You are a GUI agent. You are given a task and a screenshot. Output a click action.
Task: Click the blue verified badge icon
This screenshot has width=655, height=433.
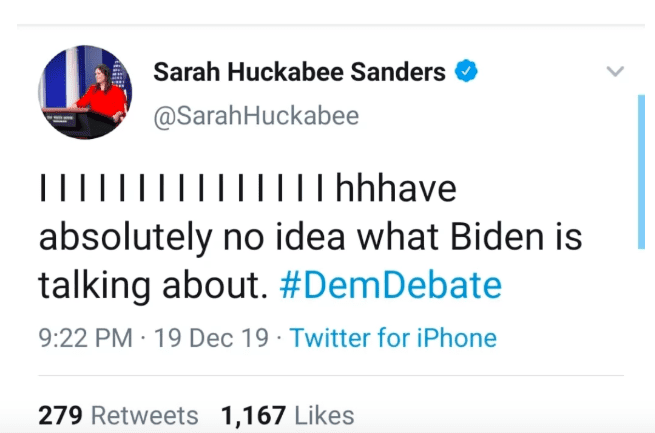point(467,71)
